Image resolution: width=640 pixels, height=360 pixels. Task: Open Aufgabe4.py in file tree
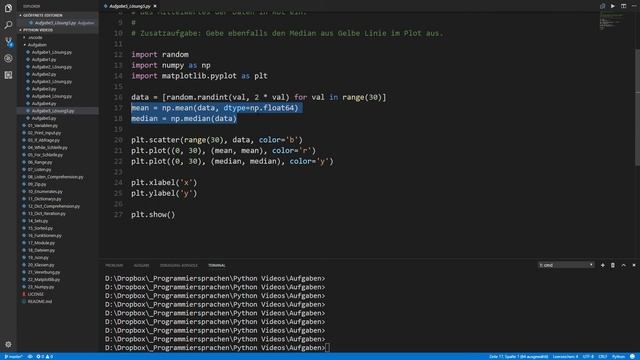[44, 104]
